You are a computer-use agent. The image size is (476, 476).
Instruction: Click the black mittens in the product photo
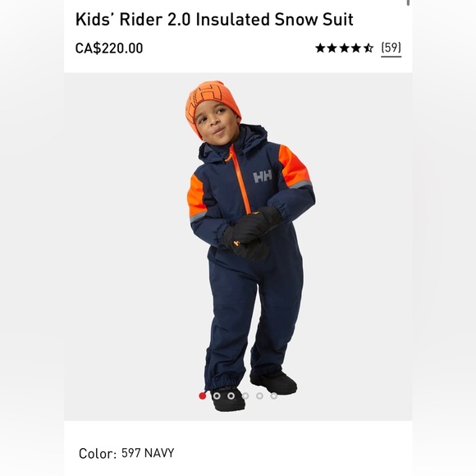click(x=252, y=233)
